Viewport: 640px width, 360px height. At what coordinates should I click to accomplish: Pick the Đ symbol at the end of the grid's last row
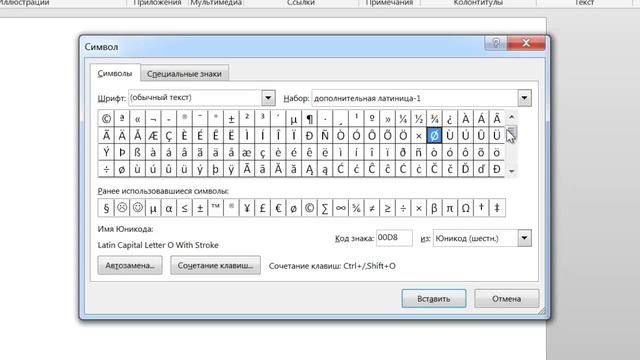click(x=497, y=169)
